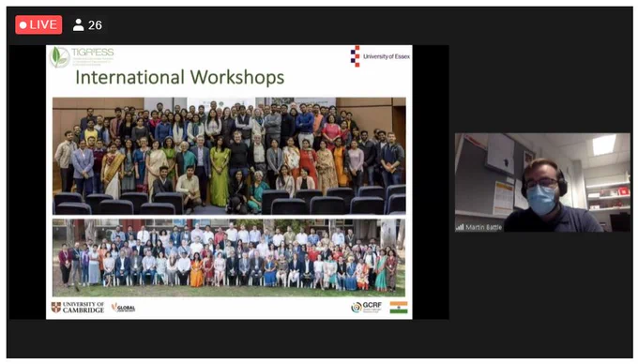Select Martin Battle's webcam video tile
Viewport: 638px width, 364px height.
543,183
